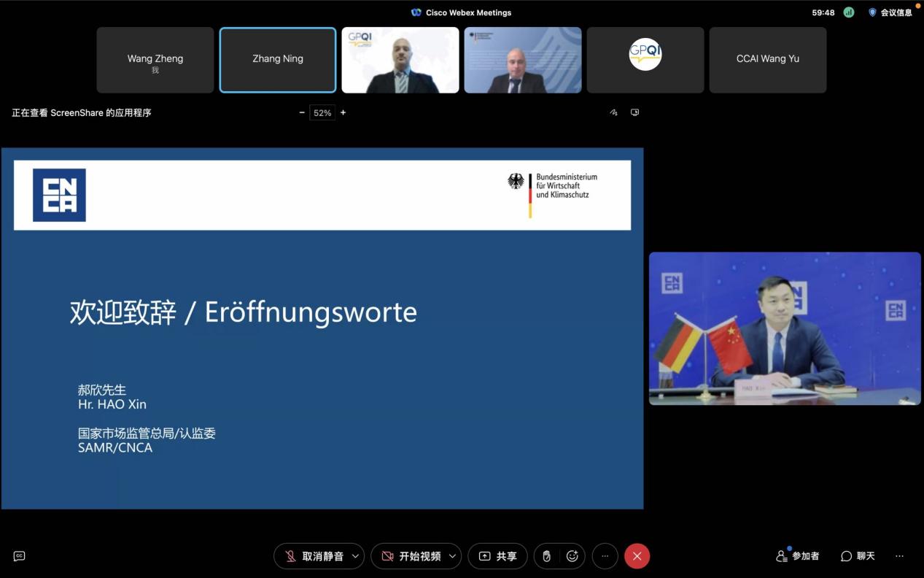Viewport: 924px width, 578px height.
Task: Click the raise hand icon
Action: pos(546,556)
